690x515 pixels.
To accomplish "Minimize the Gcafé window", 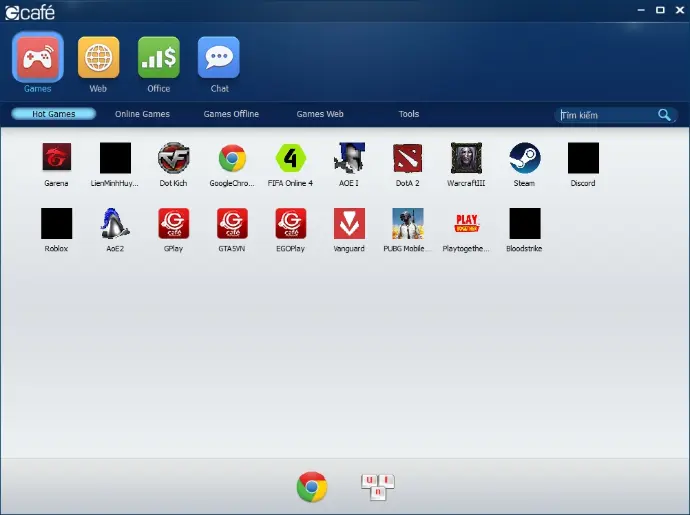I will [x=641, y=10].
